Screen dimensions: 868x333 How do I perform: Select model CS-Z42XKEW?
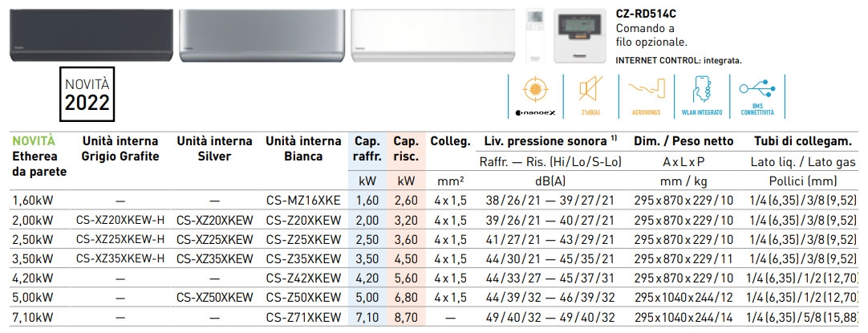[x=303, y=278]
